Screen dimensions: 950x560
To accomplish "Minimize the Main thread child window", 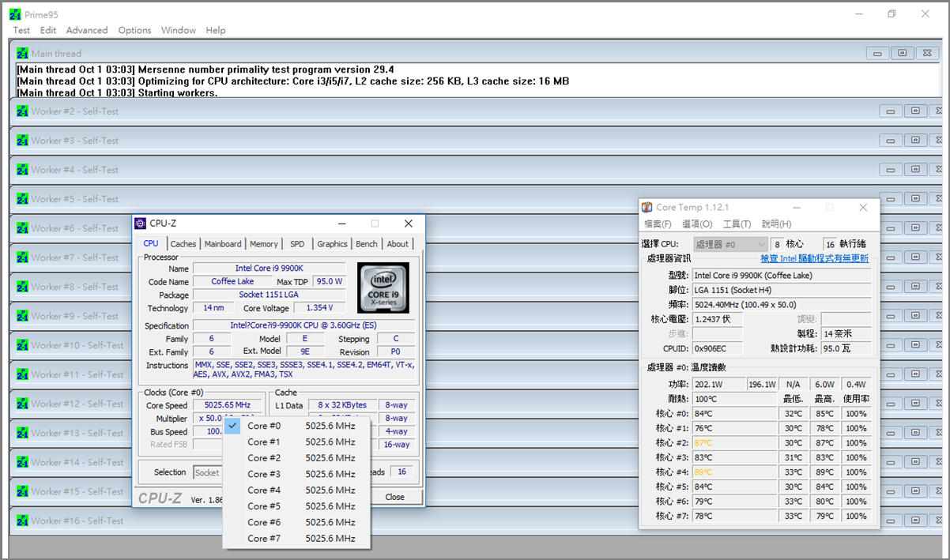I will (877, 53).
